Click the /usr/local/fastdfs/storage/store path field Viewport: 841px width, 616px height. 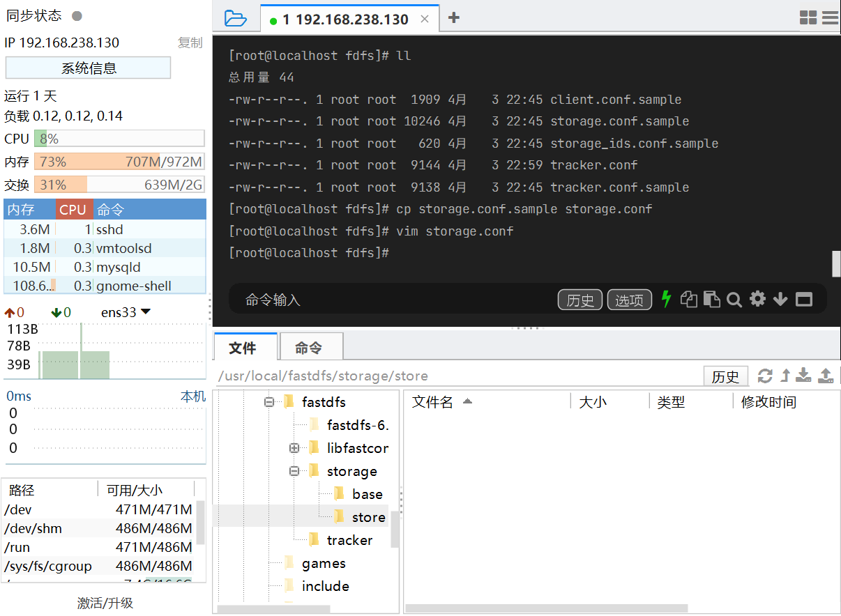[x=457, y=376]
